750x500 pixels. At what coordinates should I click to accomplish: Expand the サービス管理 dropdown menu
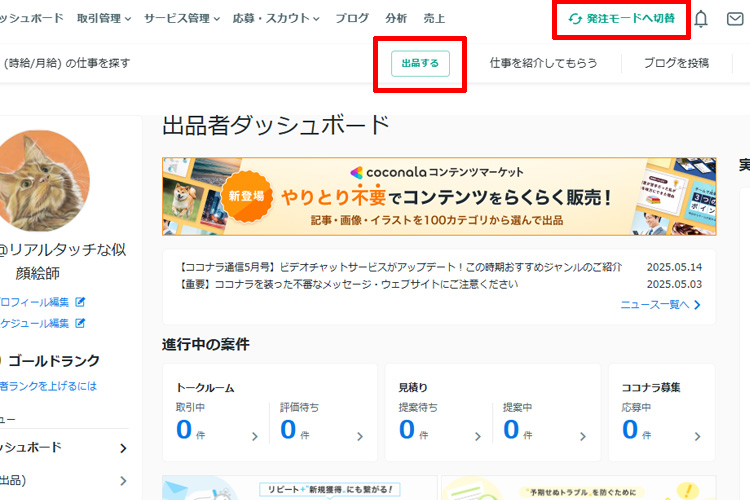[x=182, y=18]
